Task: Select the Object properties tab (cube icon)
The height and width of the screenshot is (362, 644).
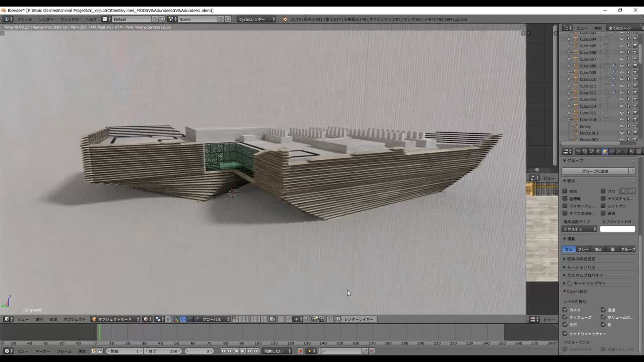Action: 605,151
